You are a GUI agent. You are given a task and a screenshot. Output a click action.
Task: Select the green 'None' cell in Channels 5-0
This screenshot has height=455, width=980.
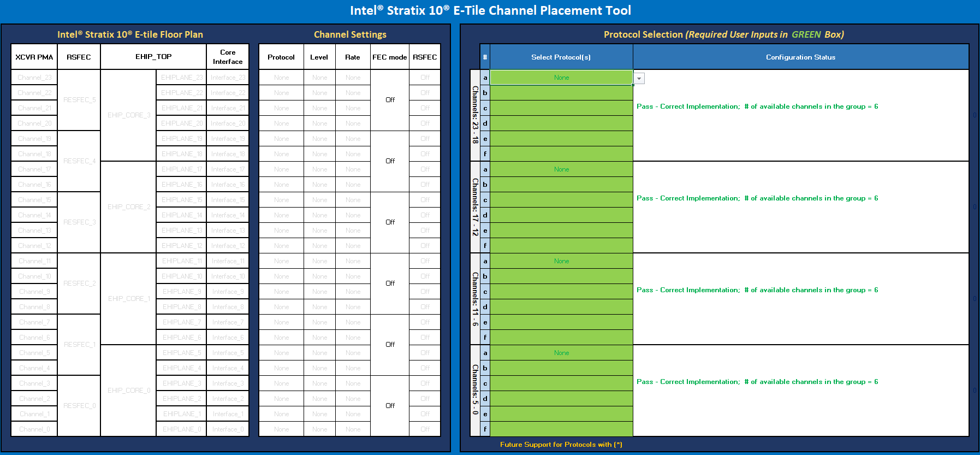coord(561,353)
